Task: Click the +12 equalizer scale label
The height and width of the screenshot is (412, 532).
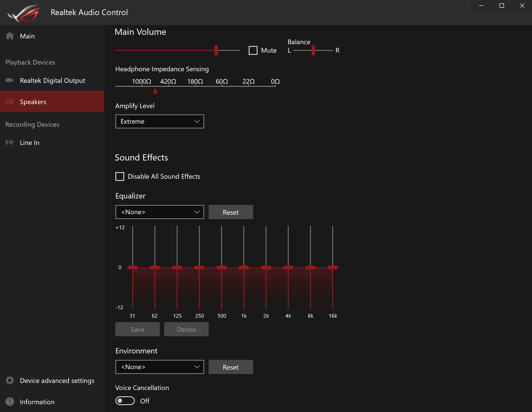Action: [x=120, y=228]
